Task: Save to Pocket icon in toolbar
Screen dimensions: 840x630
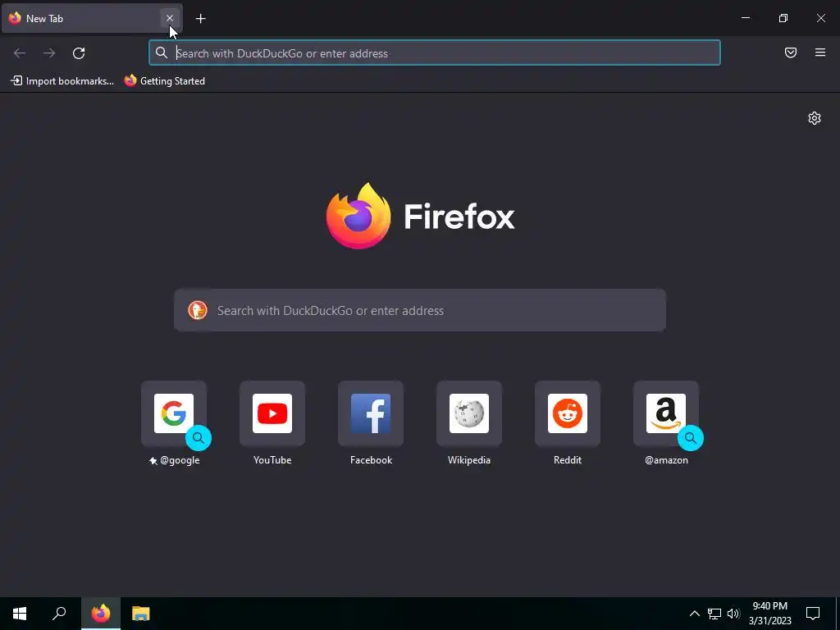Action: click(x=791, y=52)
